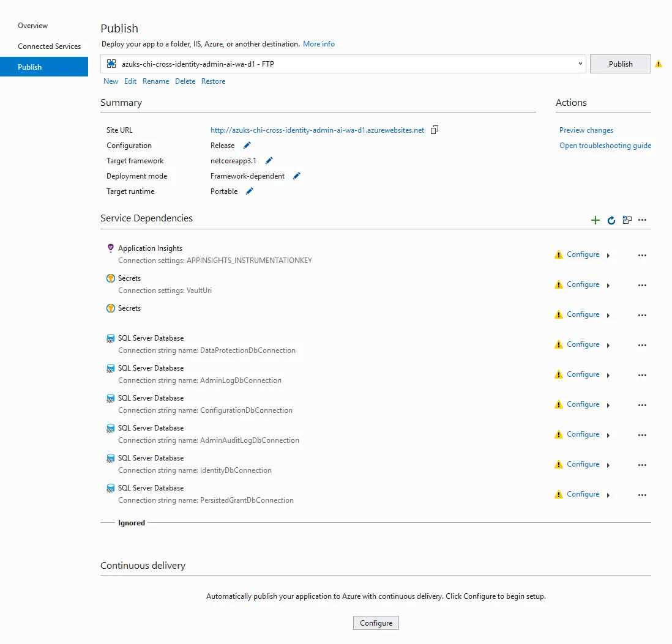Open the publish profile dropdown

pos(580,64)
